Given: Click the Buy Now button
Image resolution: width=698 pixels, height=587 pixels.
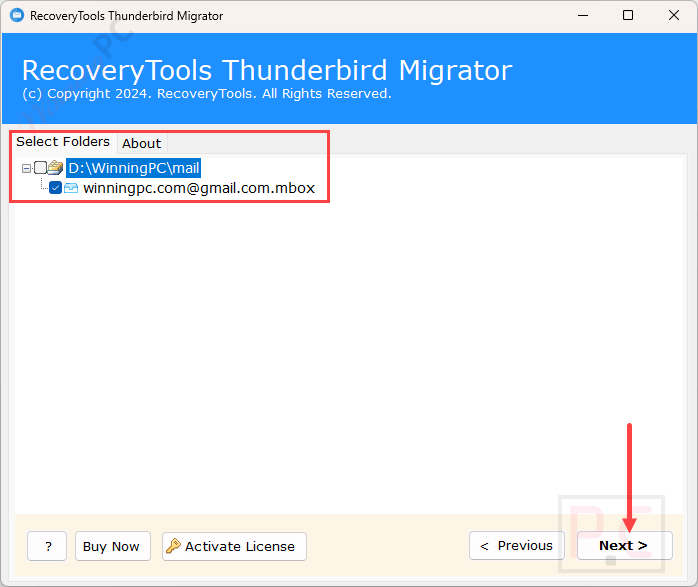Looking at the screenshot, I should pos(111,546).
